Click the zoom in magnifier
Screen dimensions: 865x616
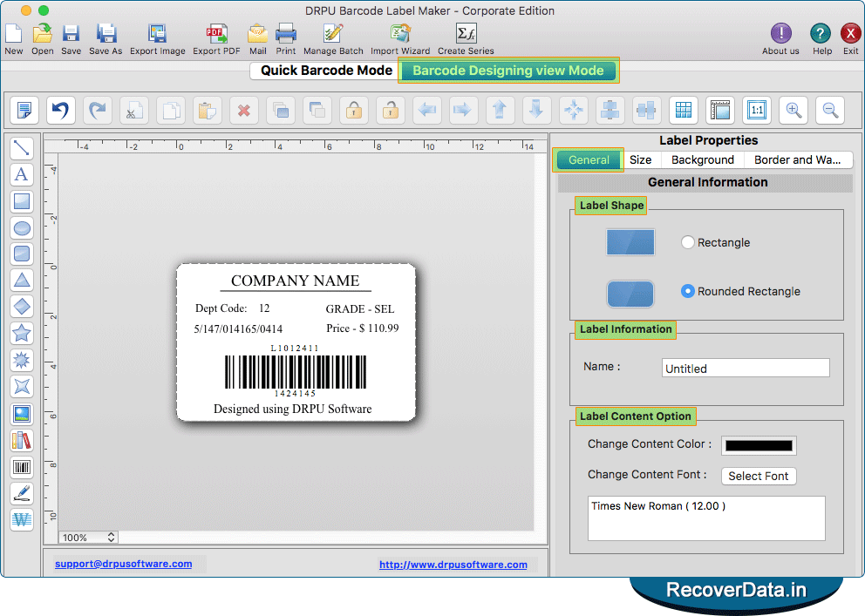793,110
